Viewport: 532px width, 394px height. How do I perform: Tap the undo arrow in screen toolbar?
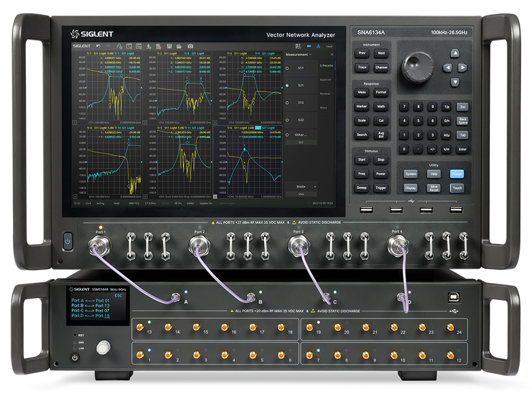[x=98, y=46]
